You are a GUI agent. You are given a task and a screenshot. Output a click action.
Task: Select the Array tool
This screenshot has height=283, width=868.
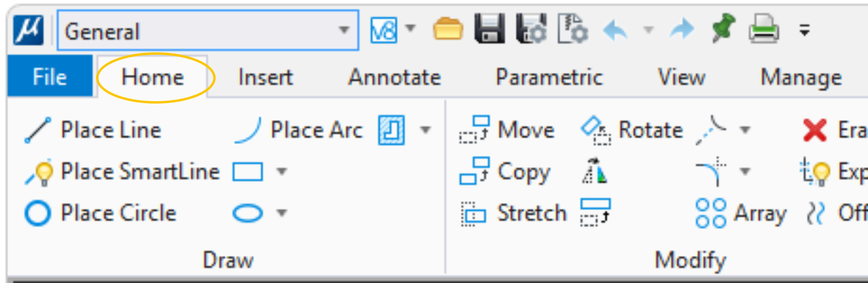(x=741, y=213)
